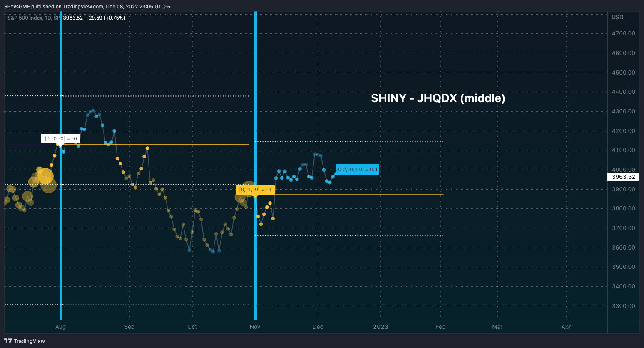Click the 4400.00 price axis label

pos(623,92)
